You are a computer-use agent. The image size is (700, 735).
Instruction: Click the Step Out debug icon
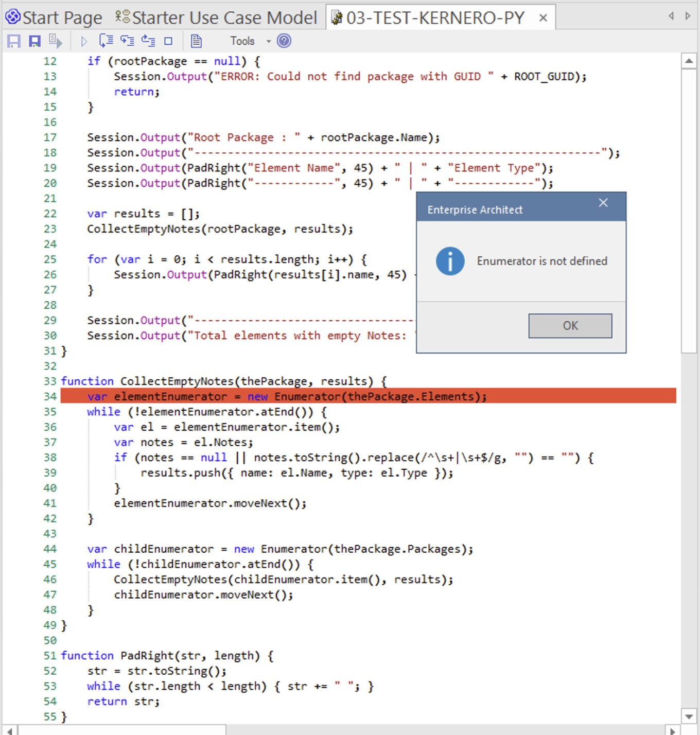coord(148,41)
